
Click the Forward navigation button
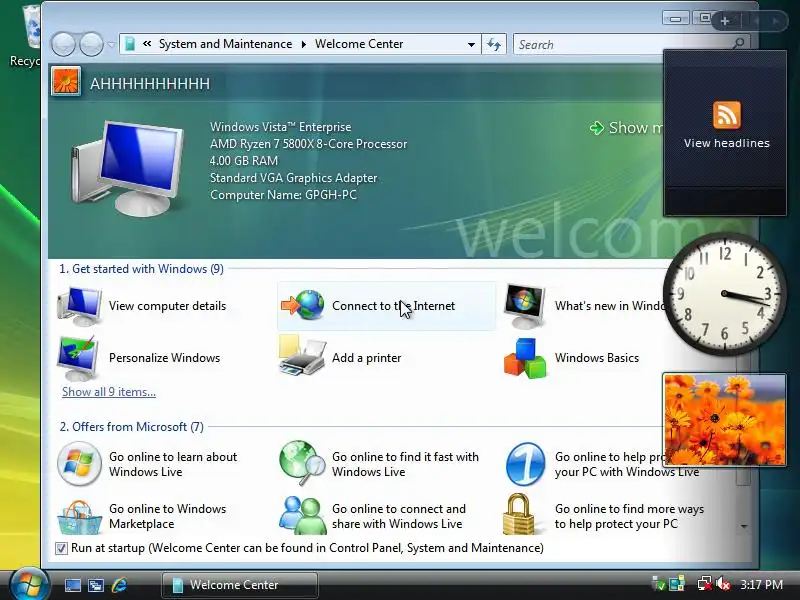coord(91,44)
